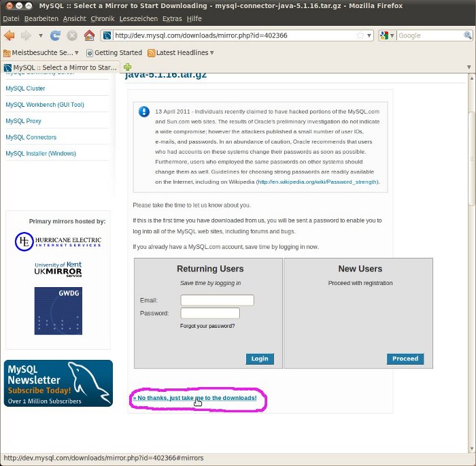The image size is (476, 466).
Task: Reload the current page
Action: pos(56,35)
